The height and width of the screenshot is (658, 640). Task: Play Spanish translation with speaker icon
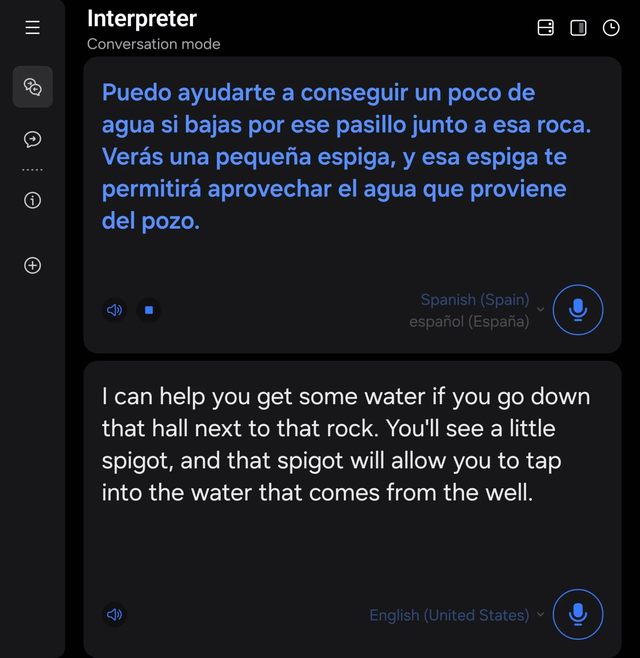click(x=115, y=310)
